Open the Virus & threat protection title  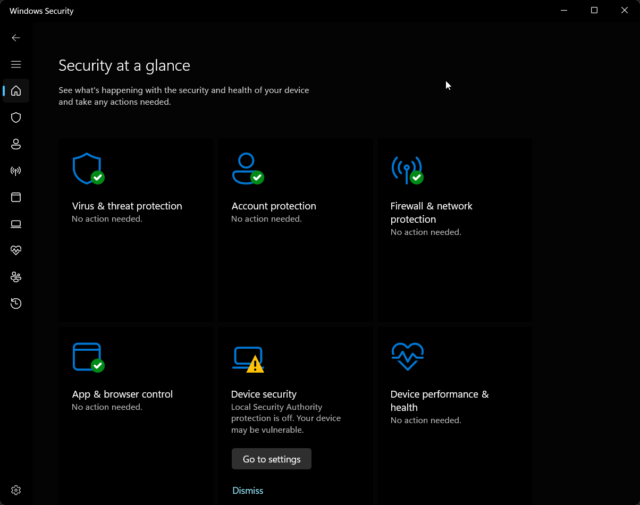(127, 206)
